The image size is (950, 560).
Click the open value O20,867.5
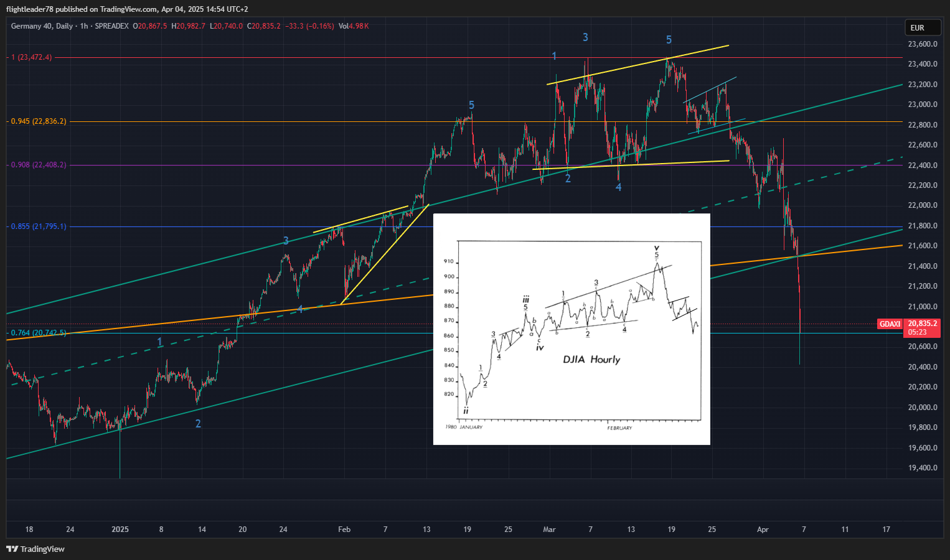tap(150, 26)
